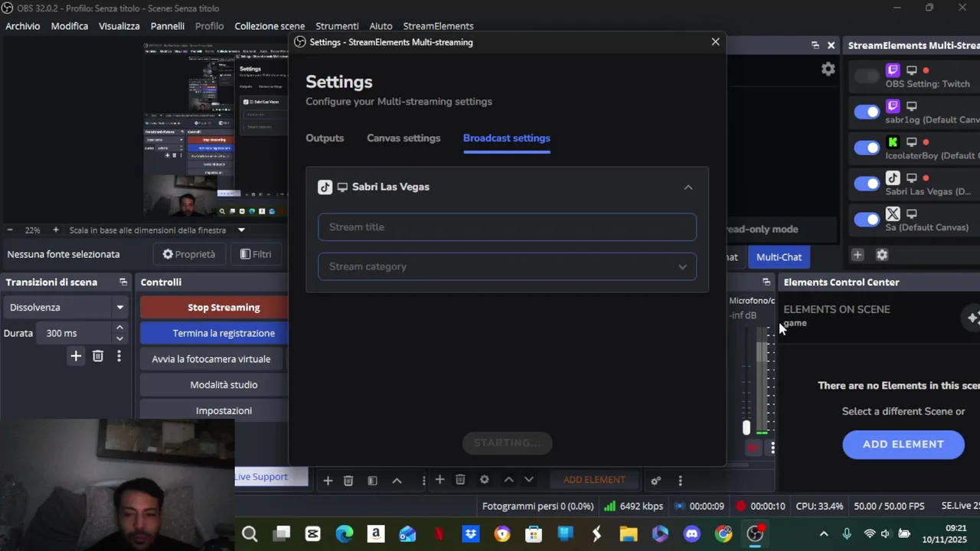
Task: Switch to the Outputs tab
Action: [325, 138]
